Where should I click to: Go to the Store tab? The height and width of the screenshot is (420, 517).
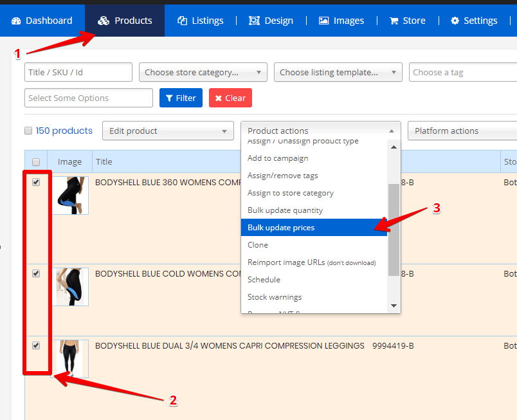(x=408, y=21)
